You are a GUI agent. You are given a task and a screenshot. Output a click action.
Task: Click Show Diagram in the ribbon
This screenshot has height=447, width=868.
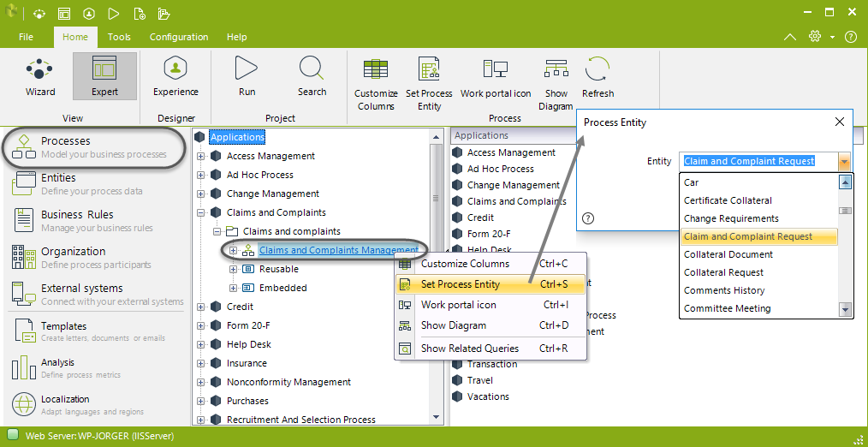click(556, 84)
